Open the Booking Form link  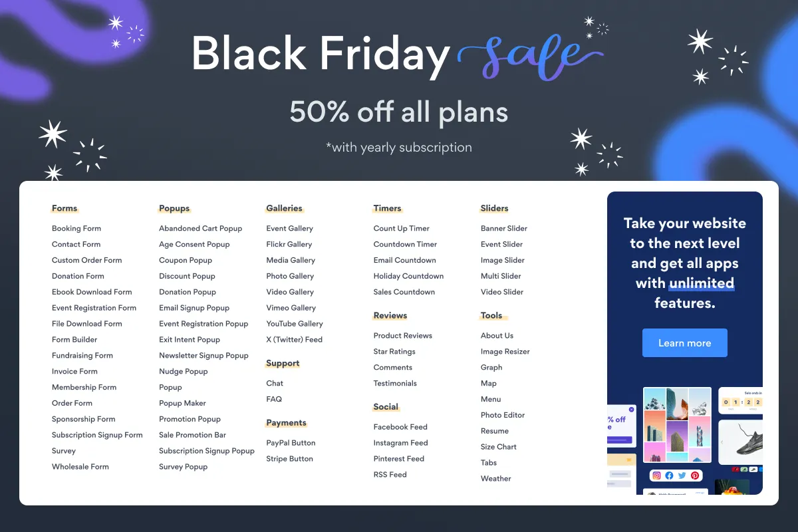76,228
